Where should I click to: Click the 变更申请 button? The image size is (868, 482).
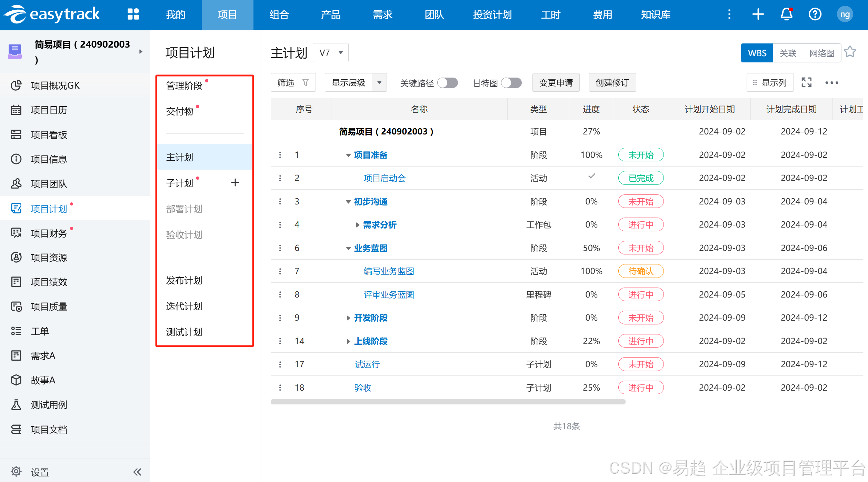[x=556, y=83]
